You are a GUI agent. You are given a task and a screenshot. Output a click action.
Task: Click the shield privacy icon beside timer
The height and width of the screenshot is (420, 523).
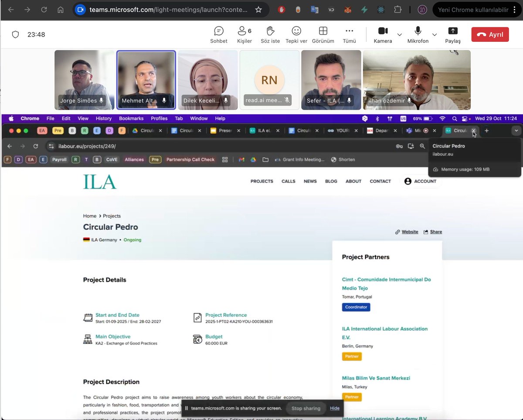coord(15,34)
